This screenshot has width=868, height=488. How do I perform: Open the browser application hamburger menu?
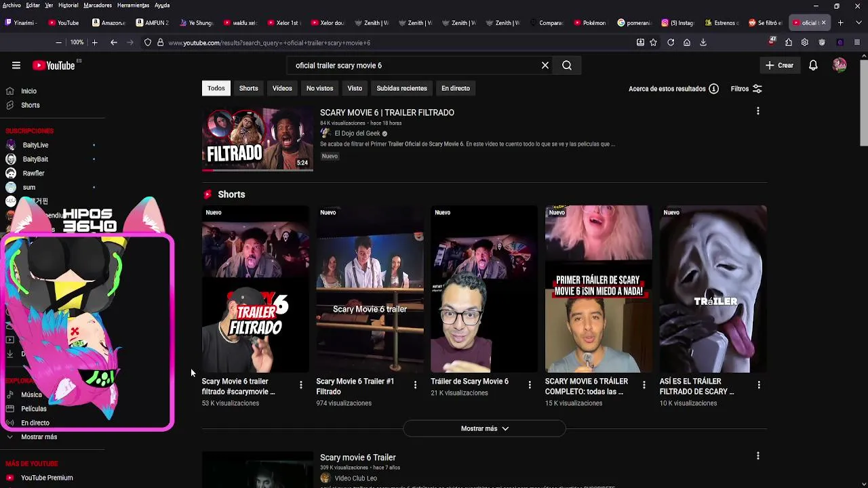pos(857,42)
